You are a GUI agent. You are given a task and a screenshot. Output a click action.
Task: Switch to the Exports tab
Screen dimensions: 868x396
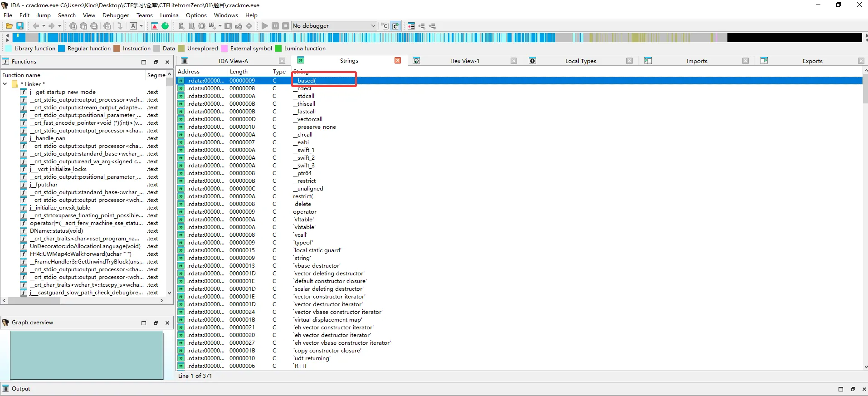coord(812,61)
